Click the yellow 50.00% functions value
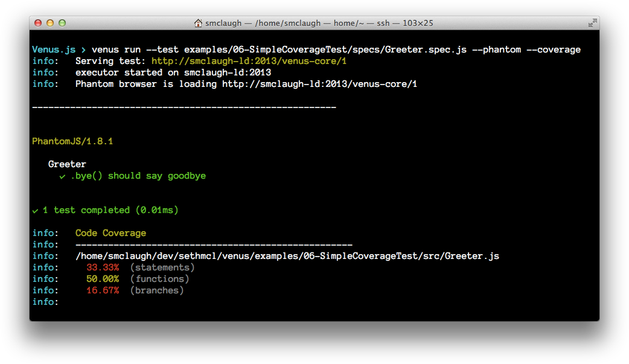 103,279
